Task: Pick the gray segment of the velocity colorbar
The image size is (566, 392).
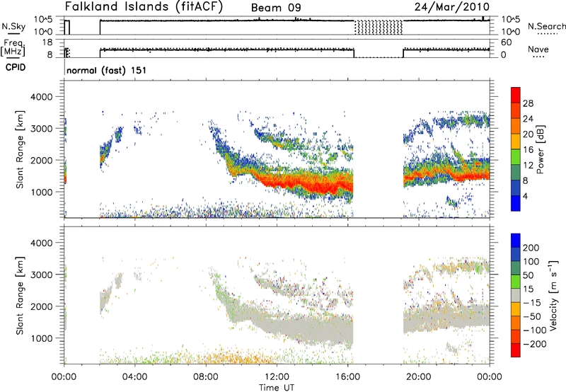Action: [516, 296]
